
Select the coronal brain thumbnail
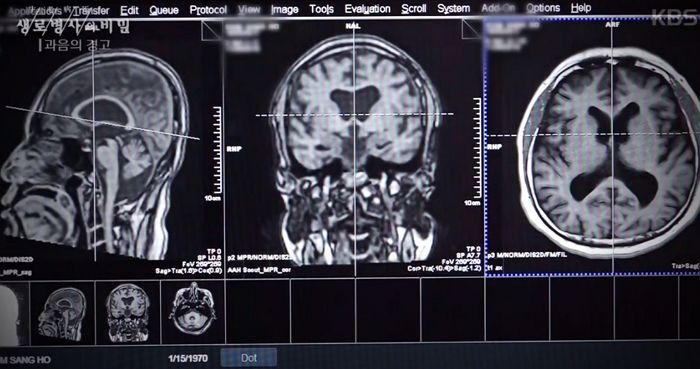(x=128, y=313)
